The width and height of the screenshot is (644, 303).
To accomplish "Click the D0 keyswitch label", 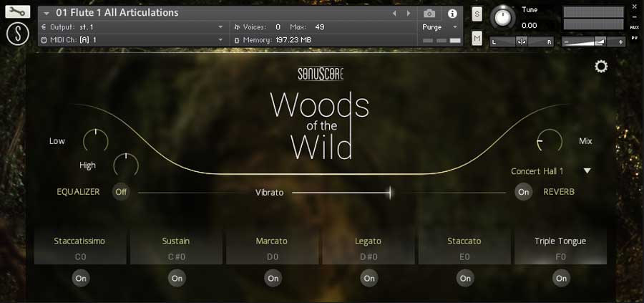I will point(273,257).
